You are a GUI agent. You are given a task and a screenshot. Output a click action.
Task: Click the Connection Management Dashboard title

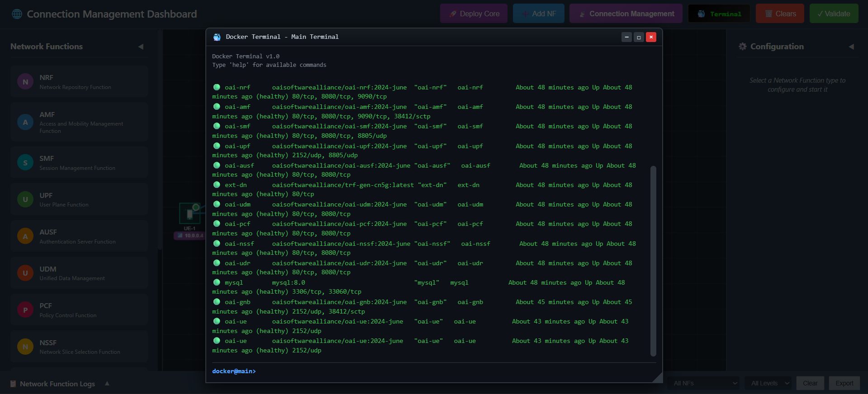pos(112,14)
